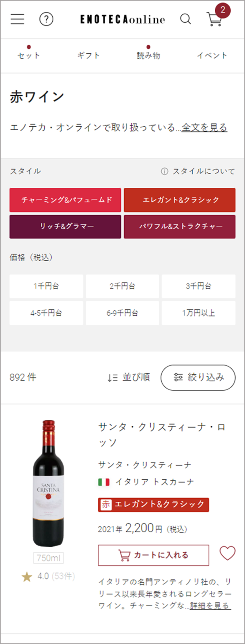This screenshot has width=245, height=644.
Task: Open the shopping cart icon
Action: coord(215,19)
